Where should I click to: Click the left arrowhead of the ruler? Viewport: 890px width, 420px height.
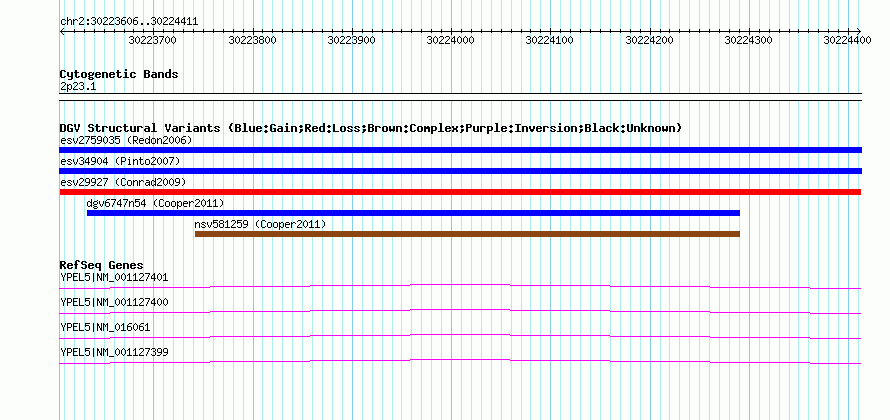[x=62, y=31]
